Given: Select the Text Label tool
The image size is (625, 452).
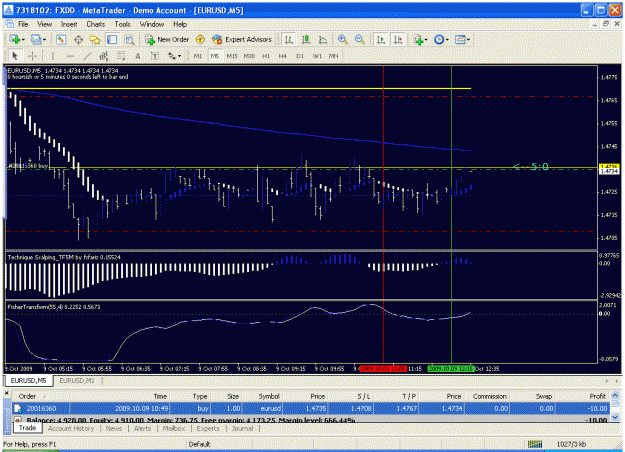Looking at the screenshot, I should (155, 56).
